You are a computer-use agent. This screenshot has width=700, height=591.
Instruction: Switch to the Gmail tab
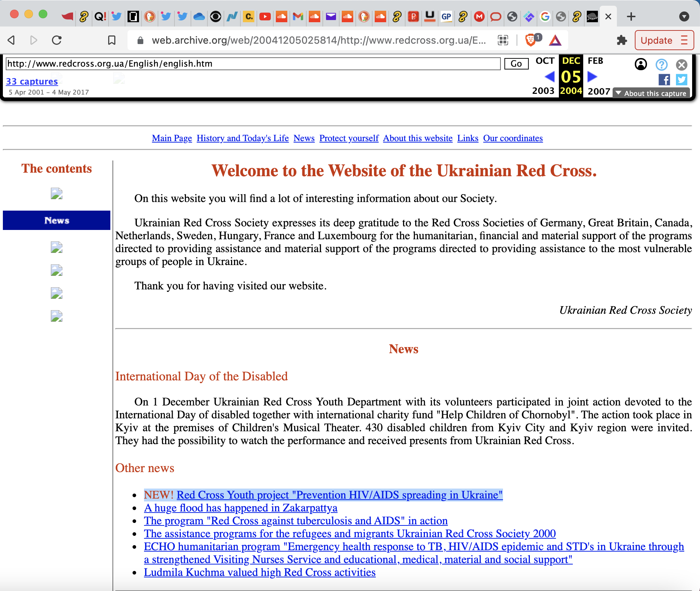click(298, 16)
